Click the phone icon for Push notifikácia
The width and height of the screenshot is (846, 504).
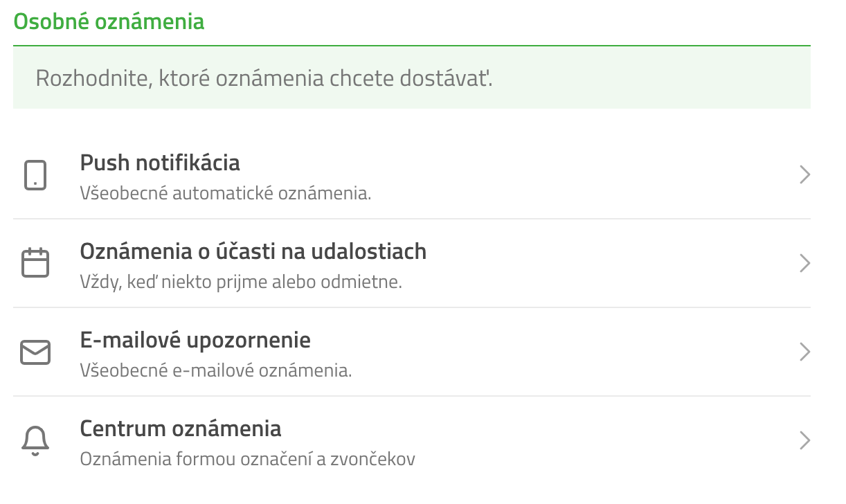point(35,175)
